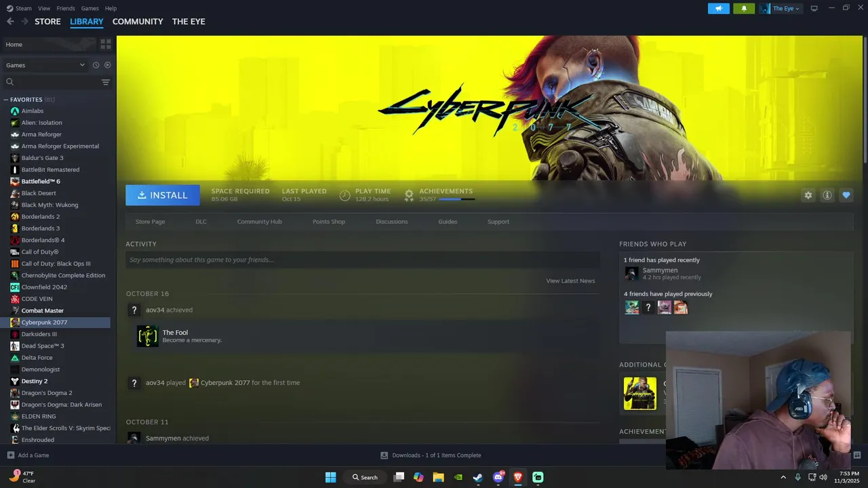
Task: Click the taskbar weather widget
Action: pos(22,477)
